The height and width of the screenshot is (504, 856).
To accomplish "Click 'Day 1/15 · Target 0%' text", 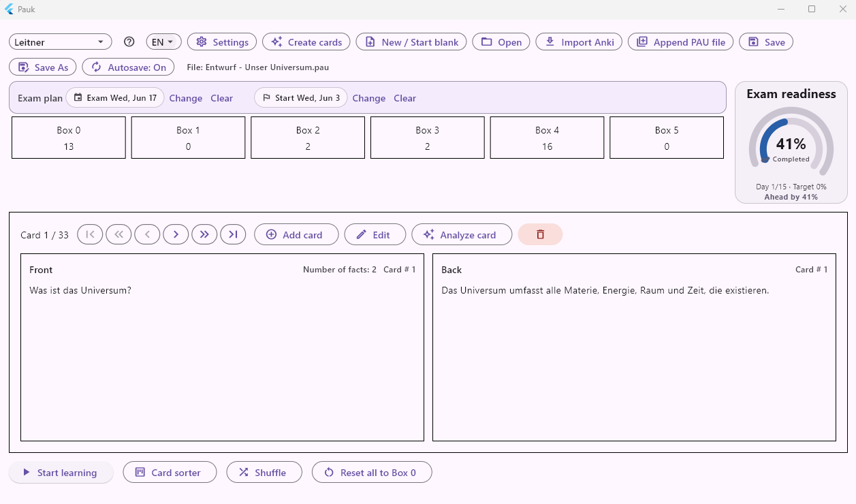I will [791, 187].
